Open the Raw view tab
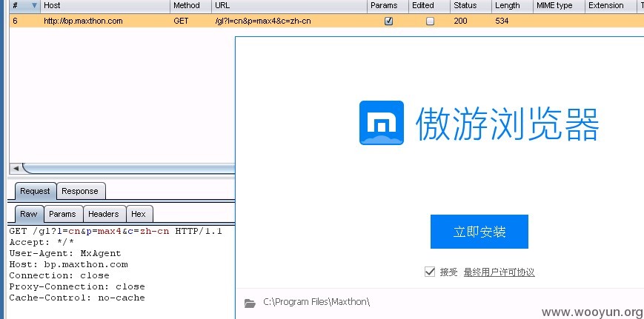Image resolution: width=644 pixels, height=319 pixels. click(29, 214)
